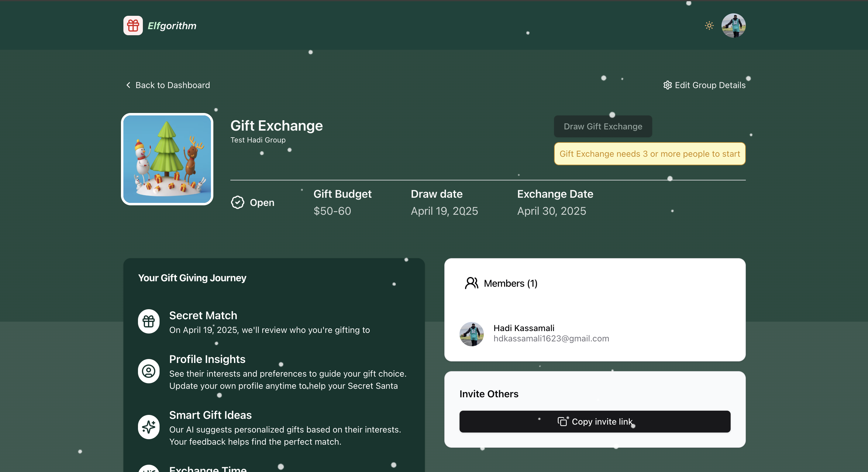
Task: Open the user avatar menu in header
Action: click(x=733, y=26)
